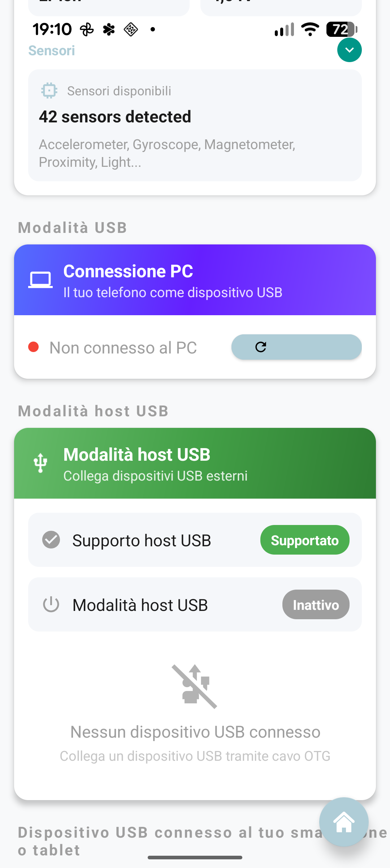This screenshot has width=390, height=868.
Task: Tap the red not-connected status dot
Action: coord(34,347)
